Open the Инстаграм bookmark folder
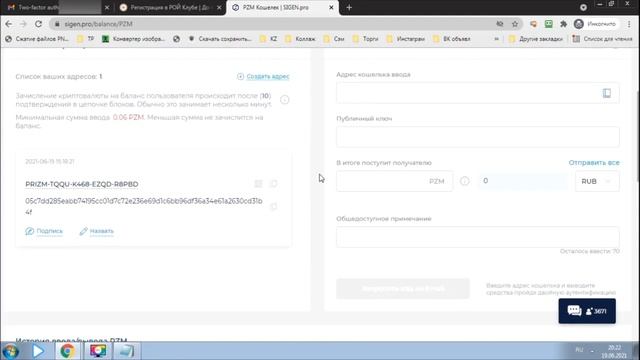This screenshot has height=360, width=640. (406, 39)
